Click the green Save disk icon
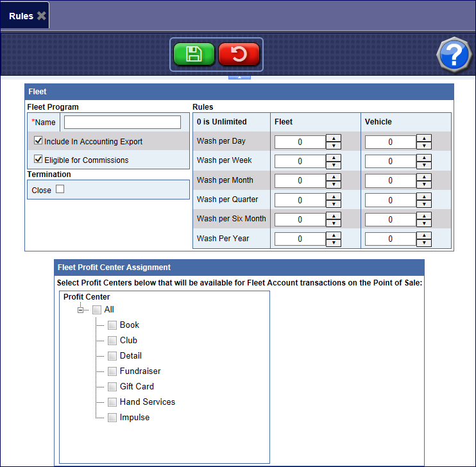 coord(194,54)
